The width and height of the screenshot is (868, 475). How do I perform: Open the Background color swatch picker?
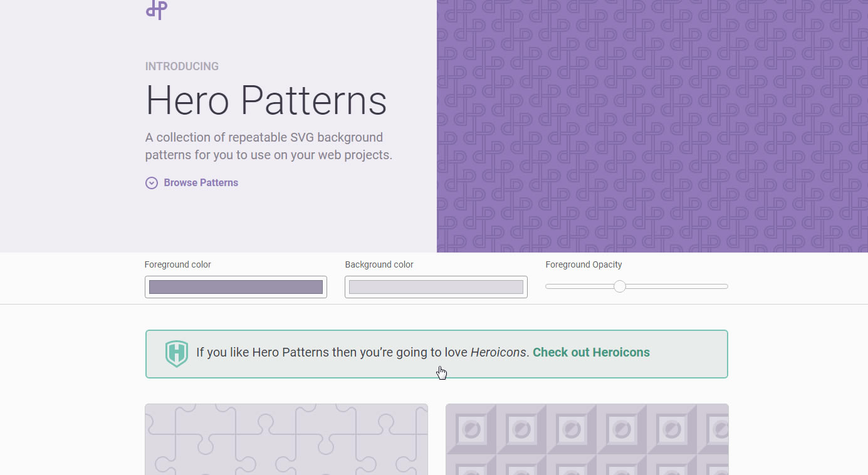(436, 287)
